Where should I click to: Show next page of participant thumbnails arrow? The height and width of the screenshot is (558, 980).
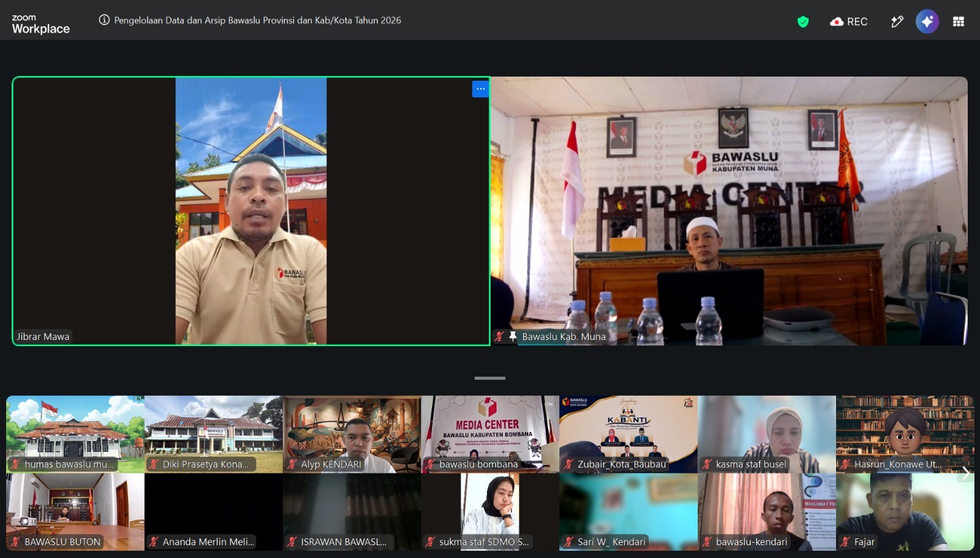(966, 472)
